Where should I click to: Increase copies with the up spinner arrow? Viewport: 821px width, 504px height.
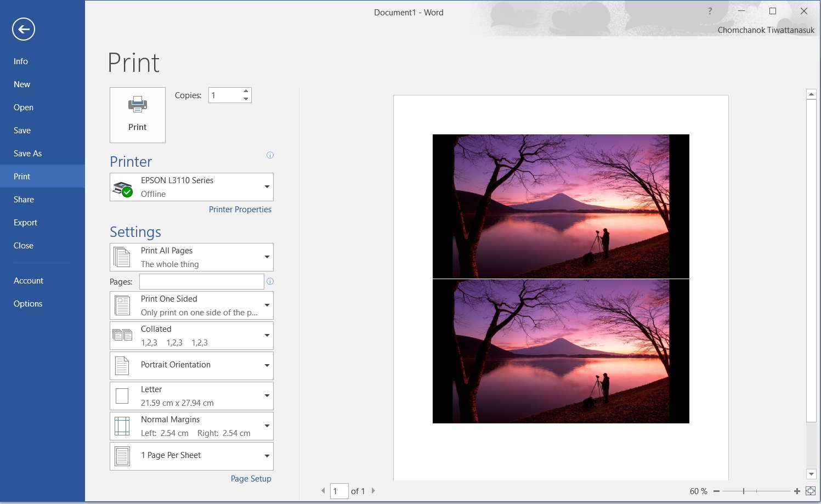coord(246,91)
